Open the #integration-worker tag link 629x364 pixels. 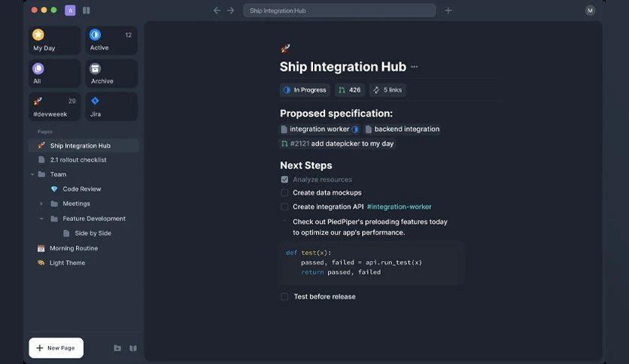[399, 207]
